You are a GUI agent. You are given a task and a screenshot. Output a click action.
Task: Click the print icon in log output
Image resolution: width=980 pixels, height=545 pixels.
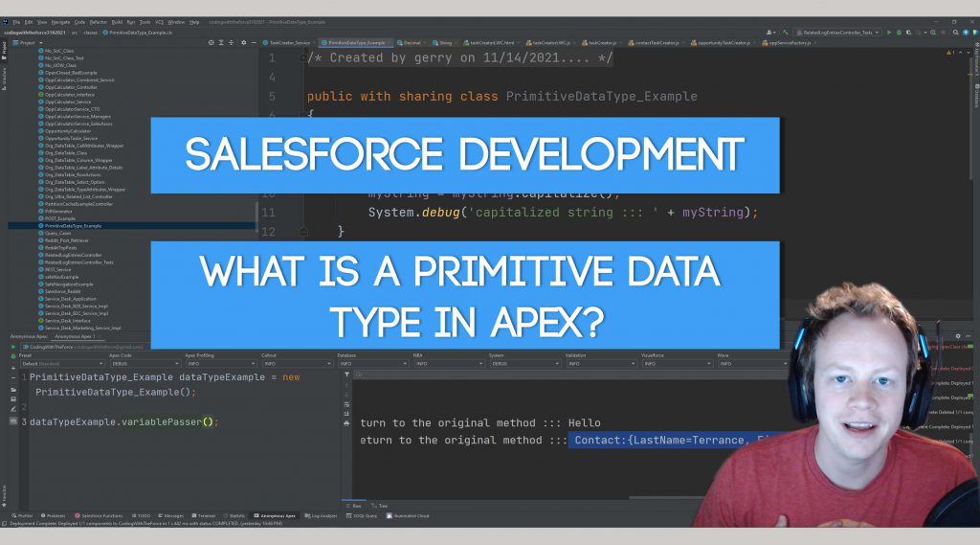point(346,423)
